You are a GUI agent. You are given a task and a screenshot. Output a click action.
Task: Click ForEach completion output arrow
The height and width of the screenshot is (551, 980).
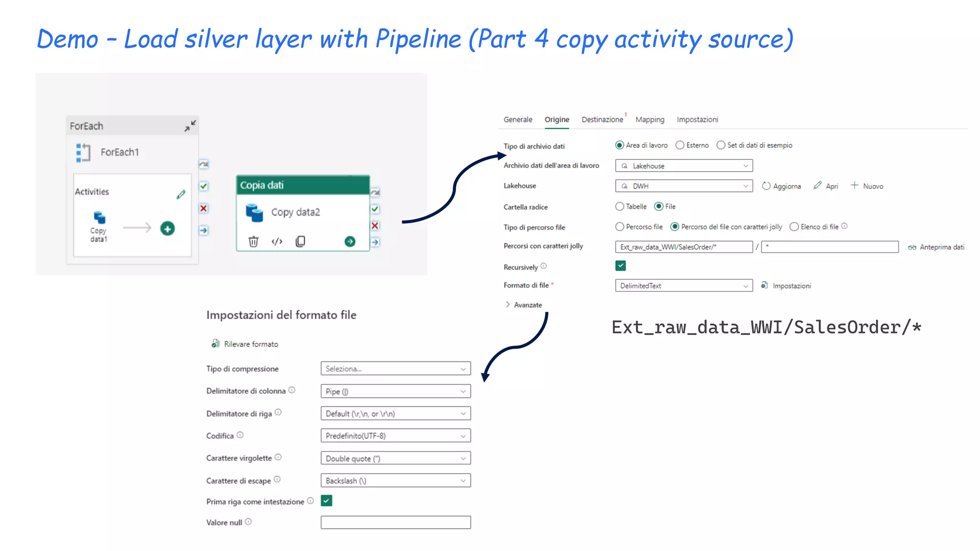pyautogui.click(x=204, y=231)
